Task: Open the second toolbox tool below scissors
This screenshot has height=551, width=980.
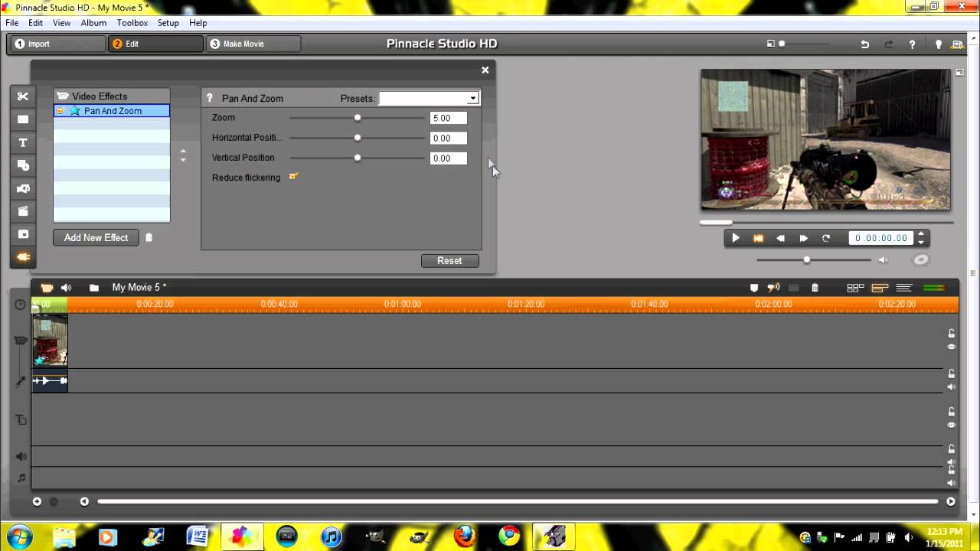Action: click(x=23, y=119)
